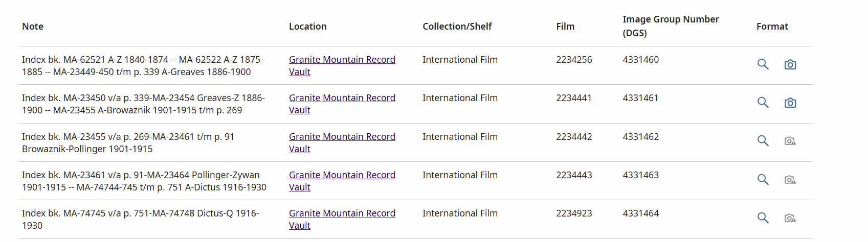Click magnifier icon for film 2234441
The image size is (868, 242).
[763, 103]
